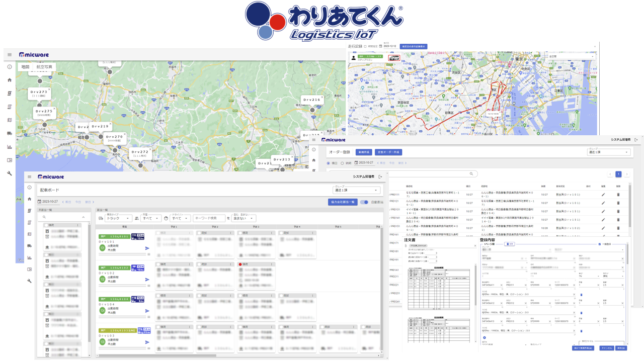
Task: Click the 協力会社割当一覧 button
Action: (342, 202)
